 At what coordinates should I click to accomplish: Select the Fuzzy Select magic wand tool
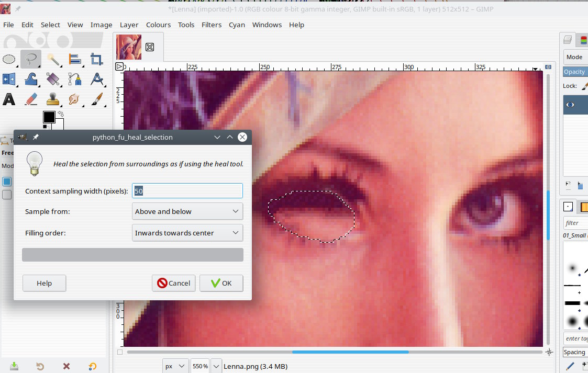pos(53,59)
